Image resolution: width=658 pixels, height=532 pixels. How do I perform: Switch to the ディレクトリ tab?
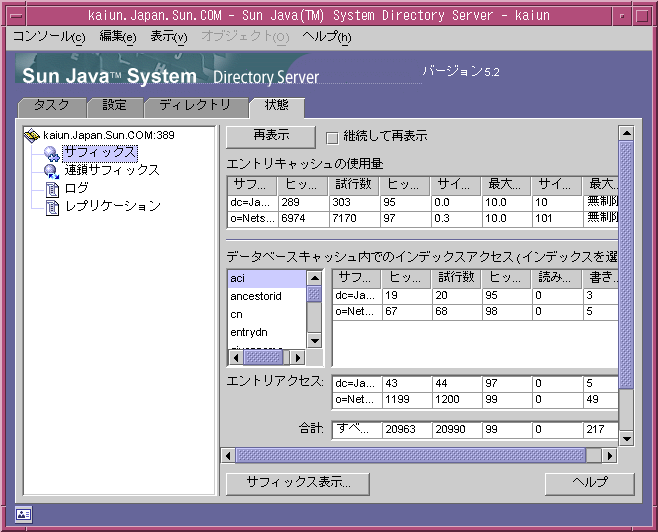(x=195, y=107)
